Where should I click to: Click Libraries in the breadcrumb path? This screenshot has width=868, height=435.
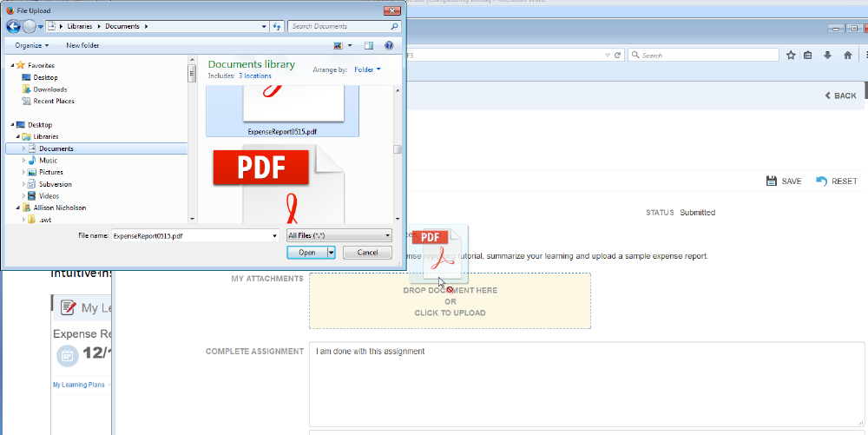pyautogui.click(x=80, y=26)
